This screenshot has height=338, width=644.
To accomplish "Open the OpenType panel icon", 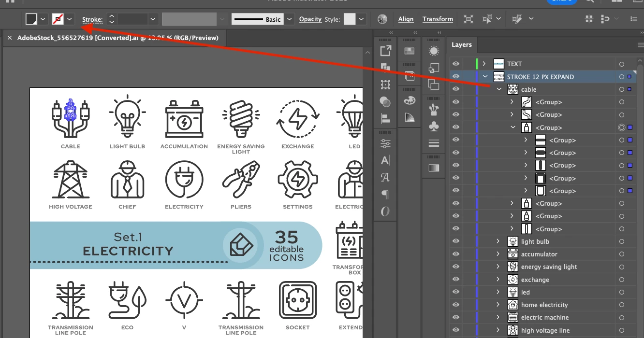I will [385, 211].
